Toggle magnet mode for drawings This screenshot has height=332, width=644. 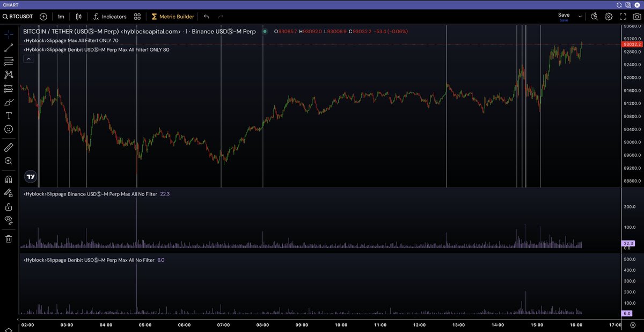9,179
